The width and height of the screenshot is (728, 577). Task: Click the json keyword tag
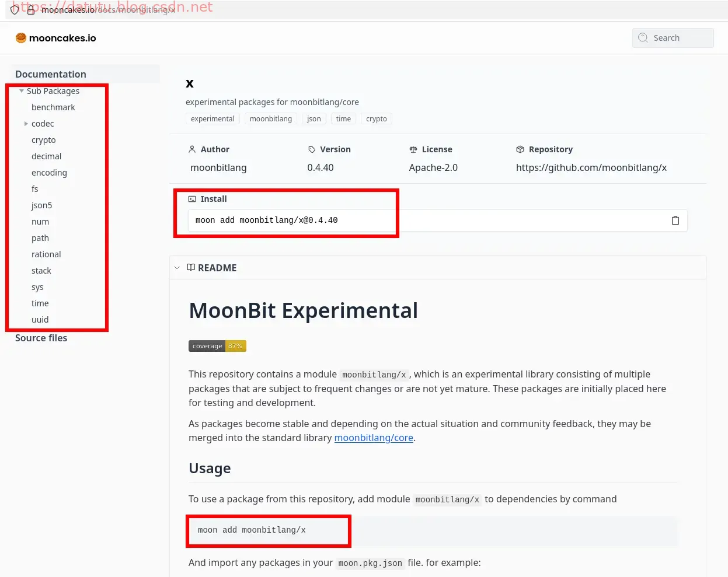(x=314, y=119)
